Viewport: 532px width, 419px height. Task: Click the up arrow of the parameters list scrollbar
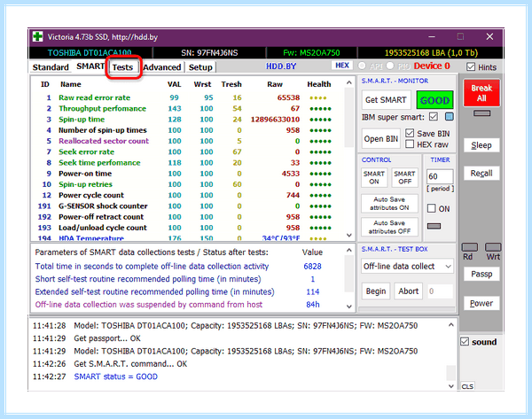[x=348, y=250]
